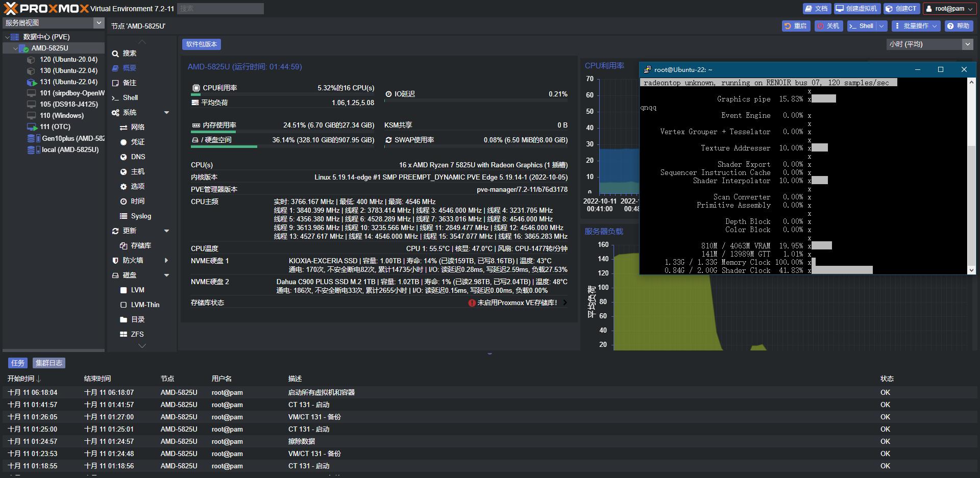This screenshot has height=478, width=980.
Task: Click the DNS globe icon
Action: coord(124,157)
